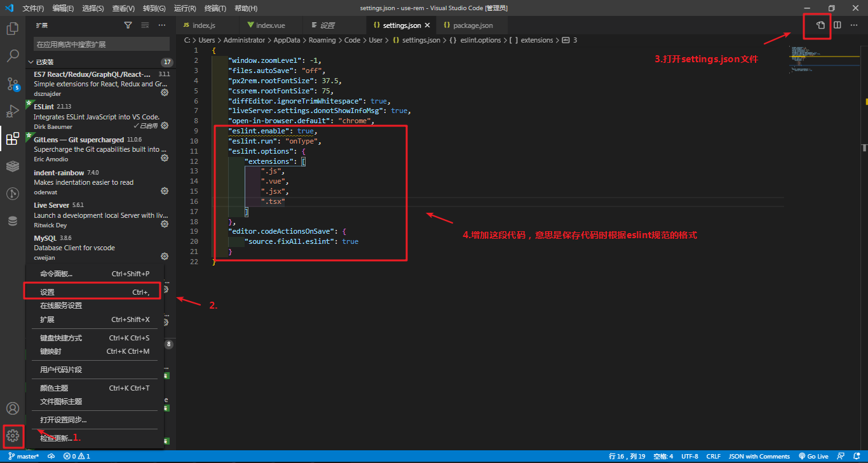Click the code minimap
868x463 pixels.
click(824, 60)
